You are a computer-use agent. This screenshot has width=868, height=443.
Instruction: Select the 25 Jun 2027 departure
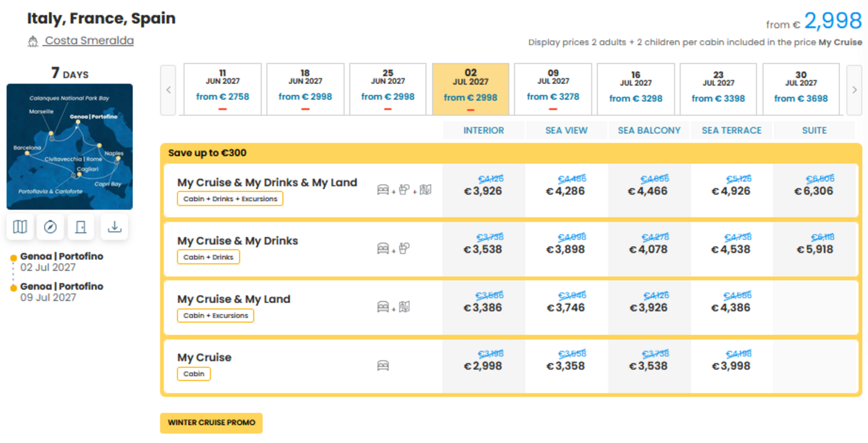[x=388, y=89]
